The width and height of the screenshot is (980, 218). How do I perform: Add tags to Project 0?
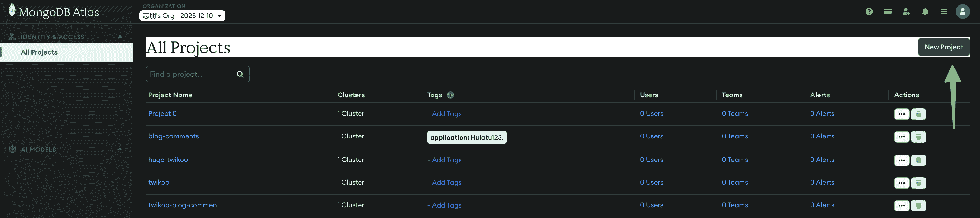[x=444, y=114]
